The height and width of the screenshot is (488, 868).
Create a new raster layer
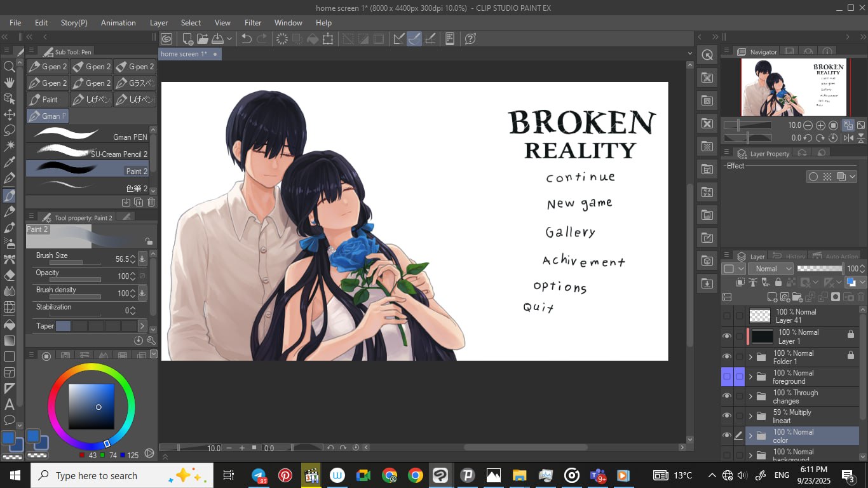pos(773,297)
